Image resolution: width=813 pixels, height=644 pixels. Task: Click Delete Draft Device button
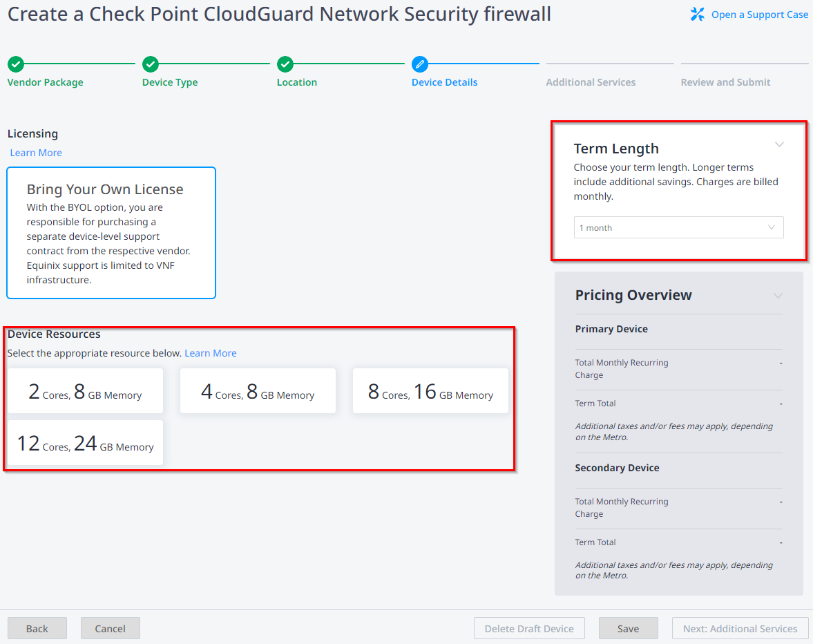[x=529, y=628]
